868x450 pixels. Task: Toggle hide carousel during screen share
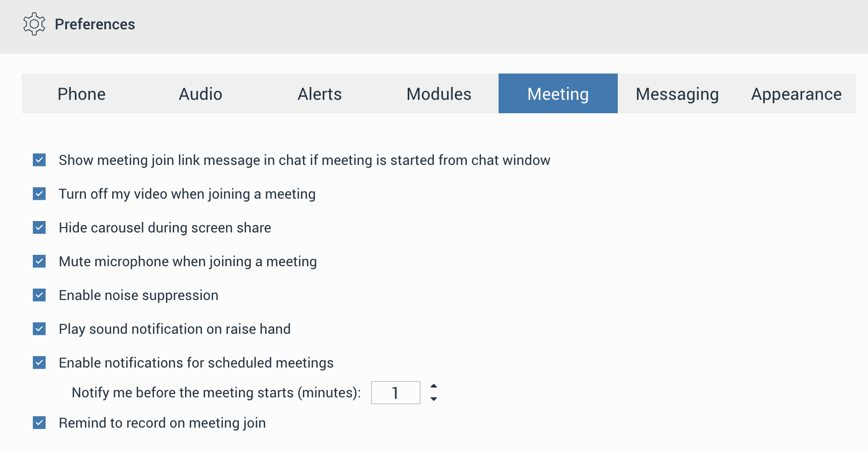pos(39,227)
